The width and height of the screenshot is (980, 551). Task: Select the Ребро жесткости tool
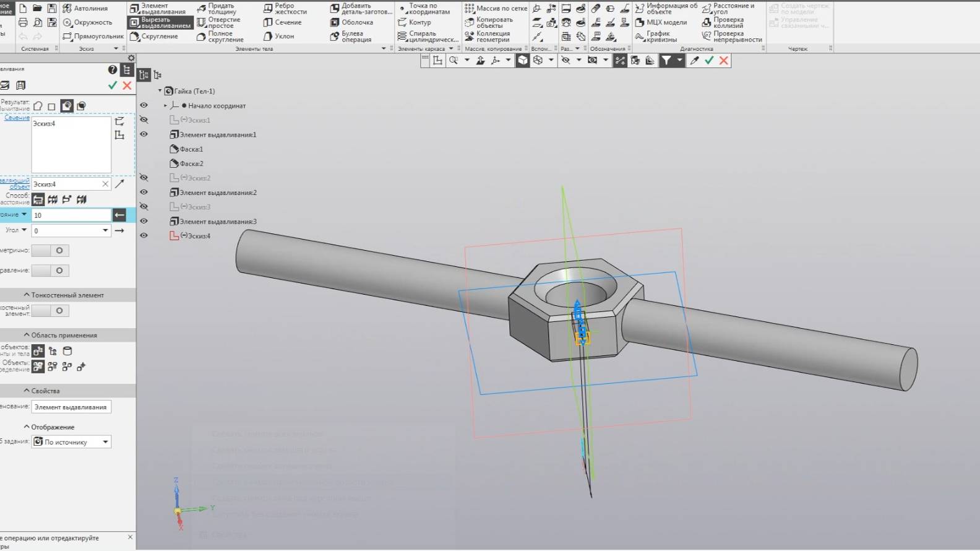(285, 9)
